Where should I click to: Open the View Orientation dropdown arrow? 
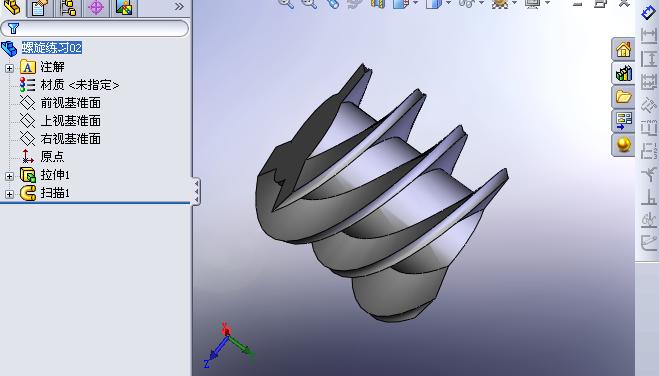(x=415, y=3)
